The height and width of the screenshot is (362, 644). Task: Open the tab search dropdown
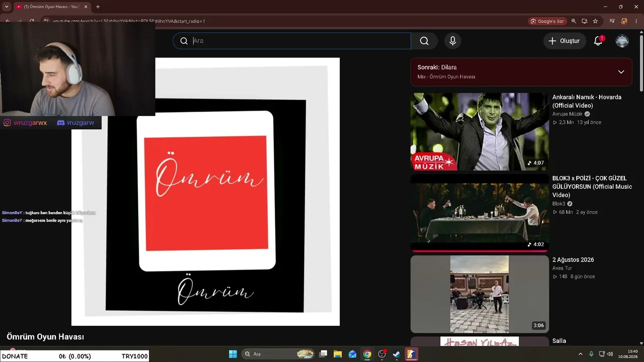point(7,7)
